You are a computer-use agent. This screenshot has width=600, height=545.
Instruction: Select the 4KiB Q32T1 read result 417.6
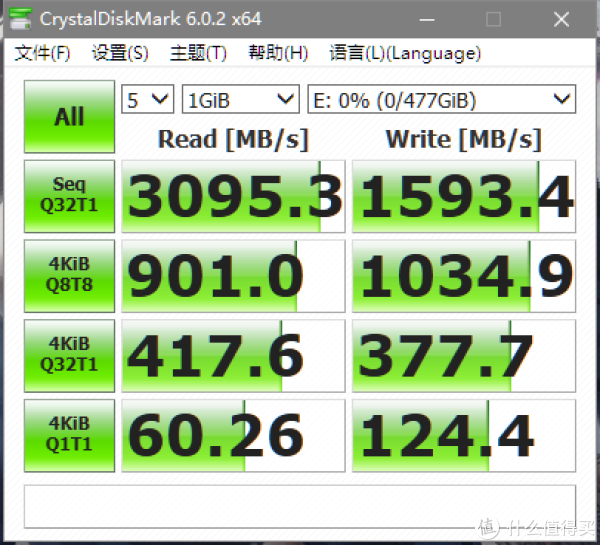click(x=233, y=356)
